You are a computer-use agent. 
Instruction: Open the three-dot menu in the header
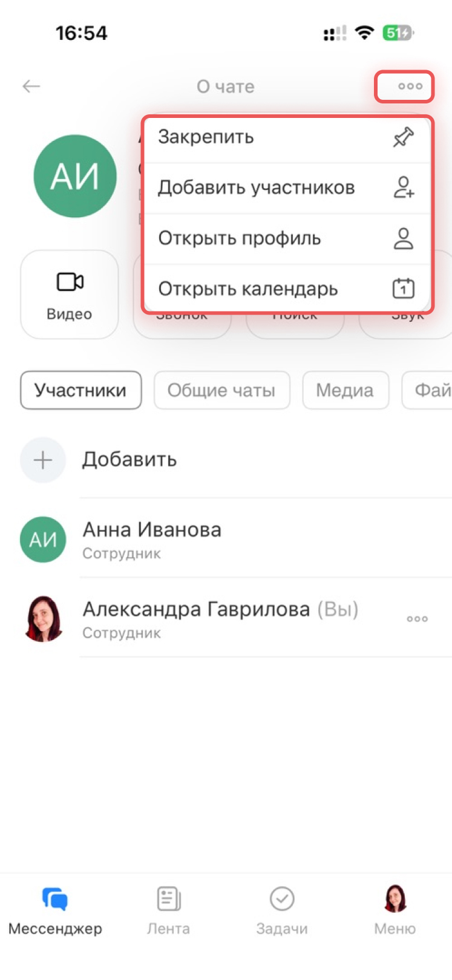click(x=410, y=87)
